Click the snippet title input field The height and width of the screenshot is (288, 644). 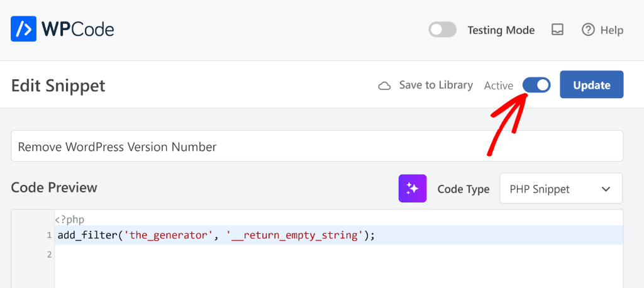[317, 146]
